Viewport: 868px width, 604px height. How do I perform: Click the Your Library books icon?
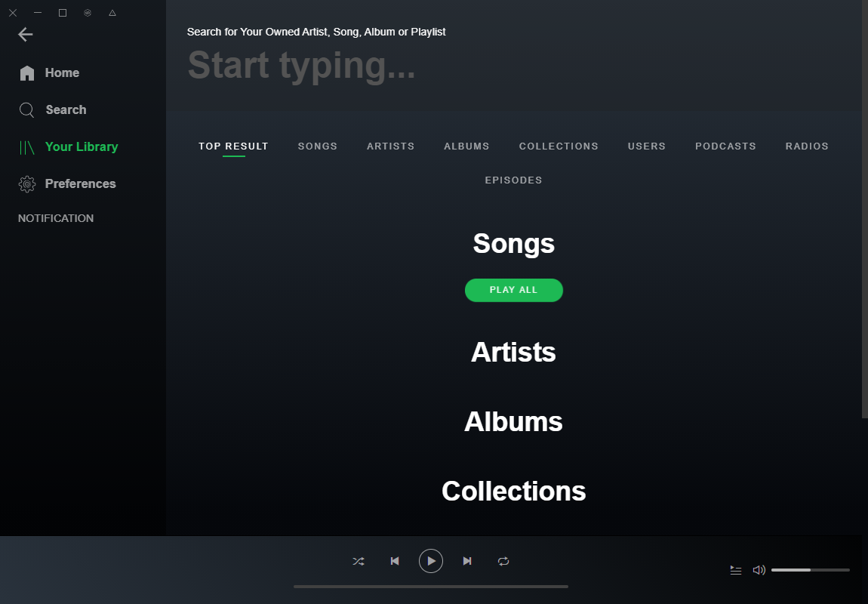tap(27, 147)
